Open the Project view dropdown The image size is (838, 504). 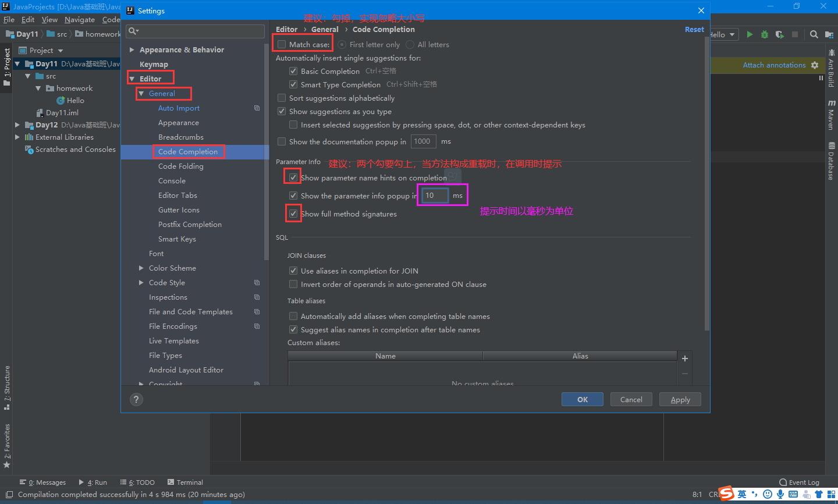click(60, 51)
